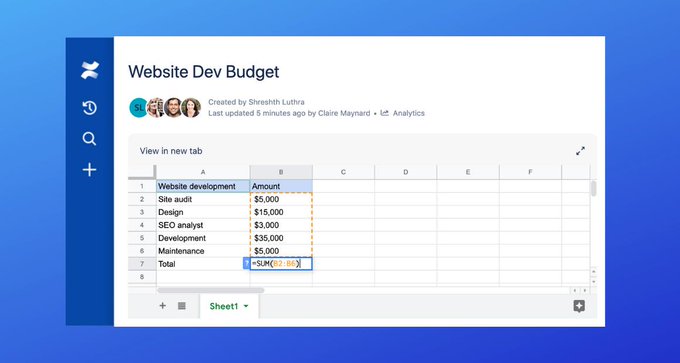The width and height of the screenshot is (680, 363).
Task: Open the Explore icon at bottom right
Action: [579, 306]
